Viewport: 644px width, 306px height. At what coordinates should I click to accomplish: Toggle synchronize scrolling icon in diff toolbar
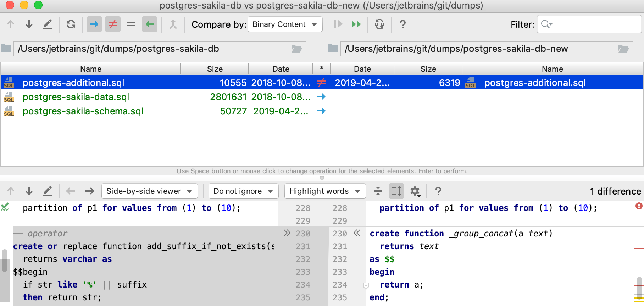tap(396, 191)
